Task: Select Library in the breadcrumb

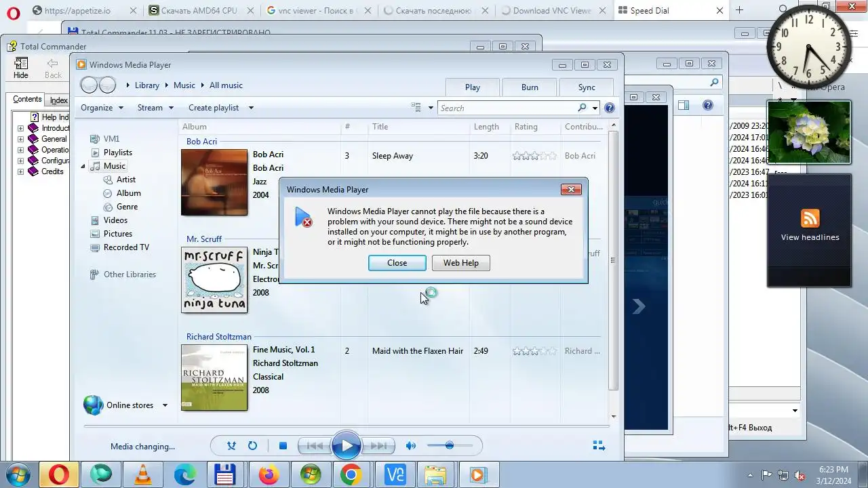Action: [146, 85]
